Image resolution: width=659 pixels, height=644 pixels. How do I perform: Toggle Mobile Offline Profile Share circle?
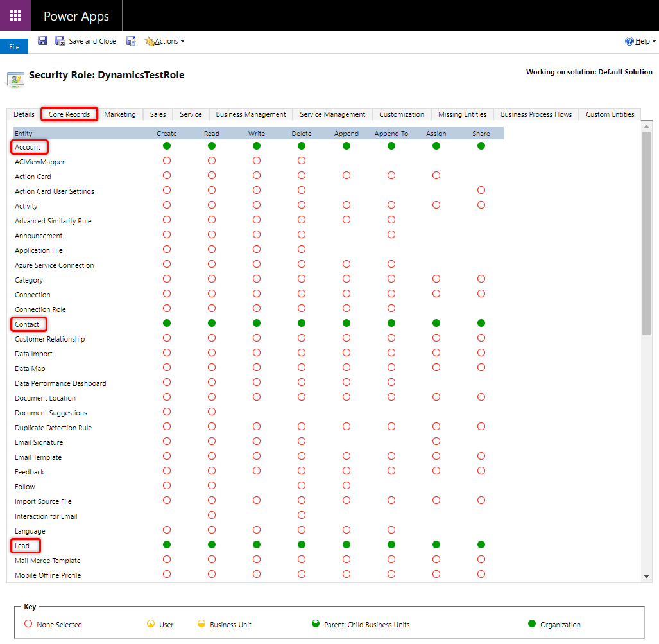[481, 574]
